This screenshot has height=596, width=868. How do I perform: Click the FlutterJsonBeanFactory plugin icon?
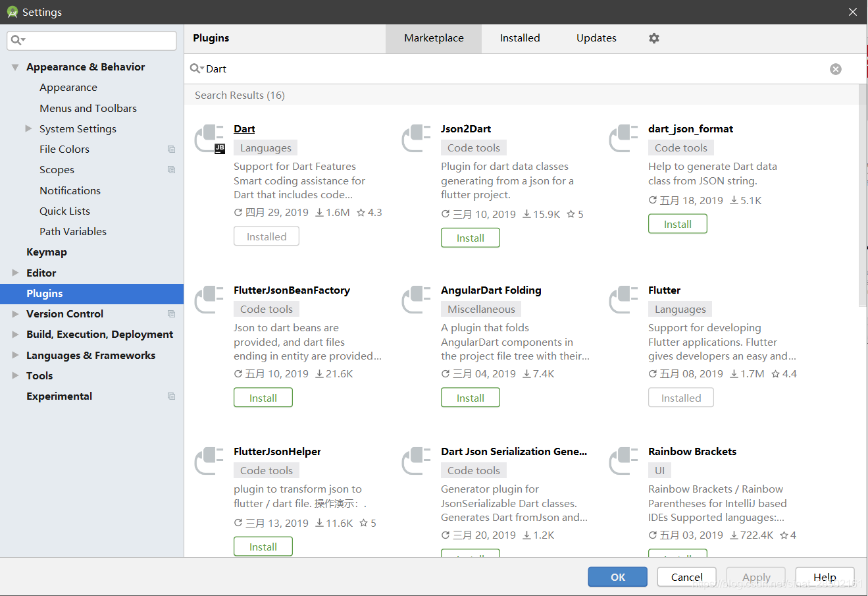click(209, 300)
